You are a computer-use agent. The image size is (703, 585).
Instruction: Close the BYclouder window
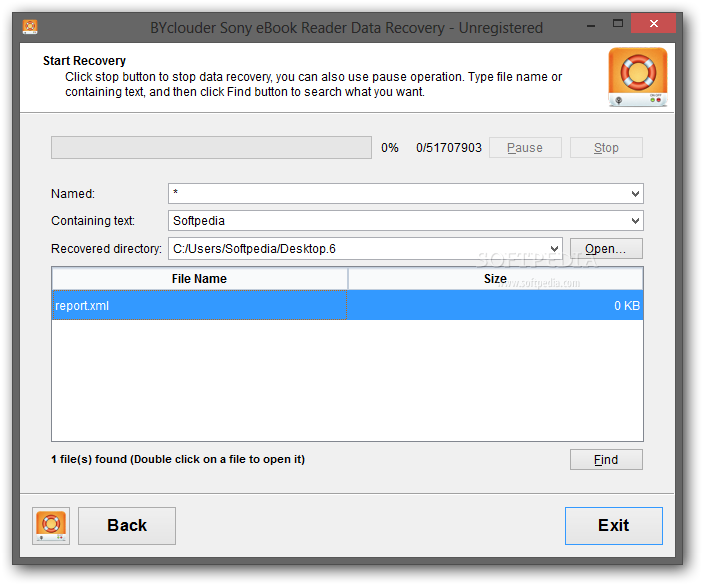point(653,23)
